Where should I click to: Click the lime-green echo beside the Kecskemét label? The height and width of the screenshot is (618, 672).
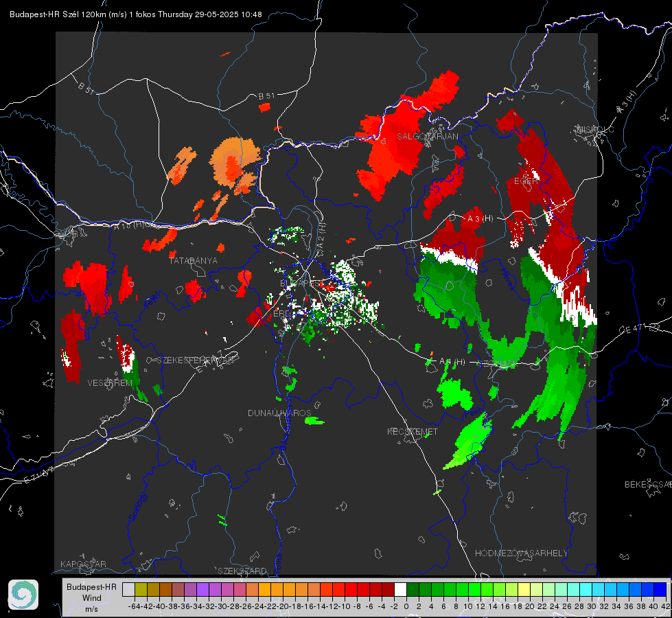[x=468, y=442]
